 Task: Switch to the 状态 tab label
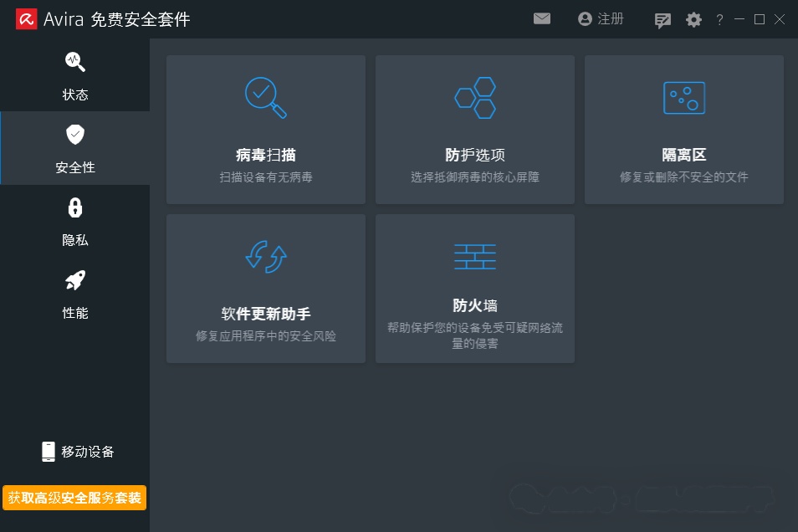pos(75,95)
